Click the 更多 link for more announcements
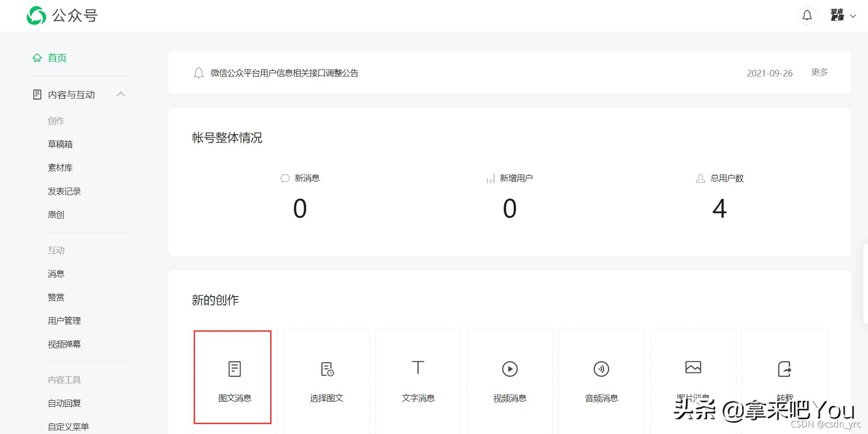 819,72
